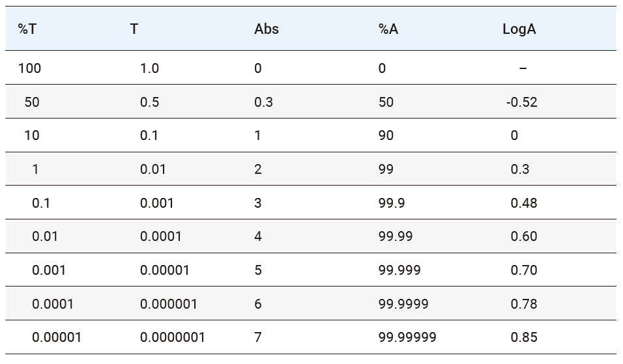Click the T cell showing 0.000001
The height and width of the screenshot is (364, 623).
coord(168,304)
